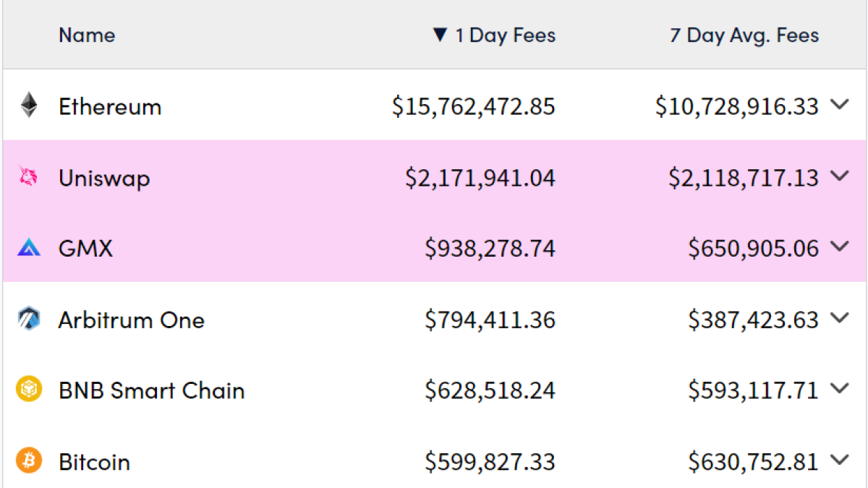868x488 pixels.
Task: Click the yellow BNB Smart Chain icon
Action: [29, 390]
